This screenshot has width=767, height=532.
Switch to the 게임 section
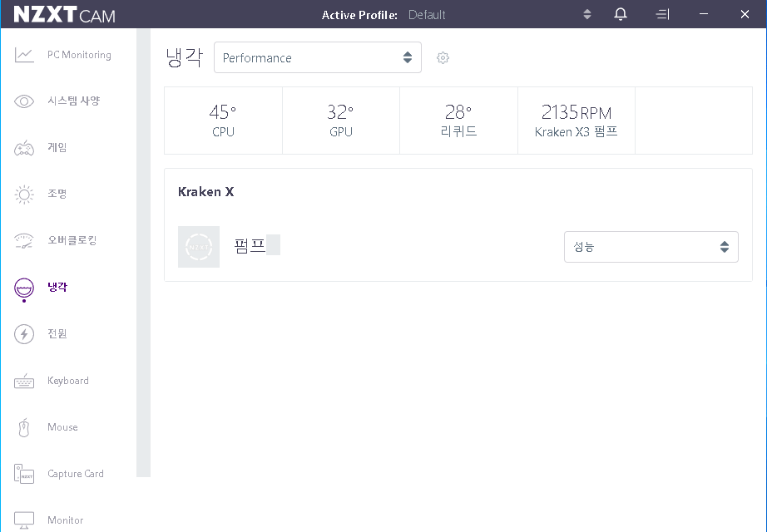pyautogui.click(x=57, y=147)
